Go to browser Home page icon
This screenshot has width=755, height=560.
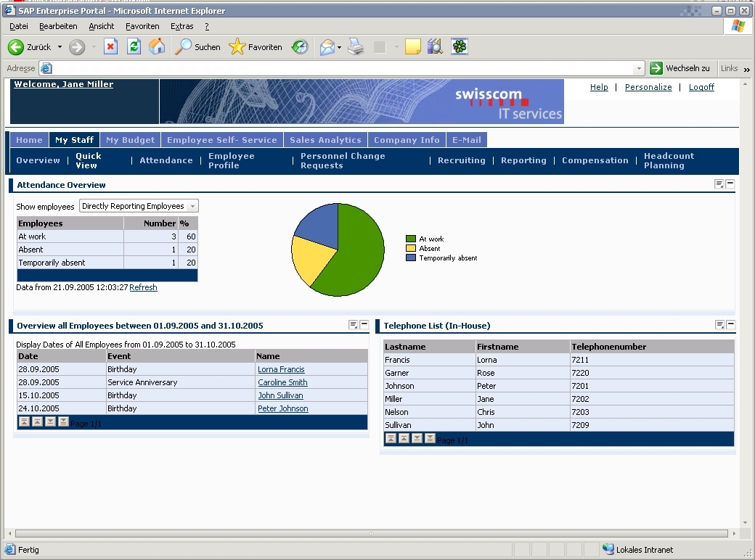[157, 47]
